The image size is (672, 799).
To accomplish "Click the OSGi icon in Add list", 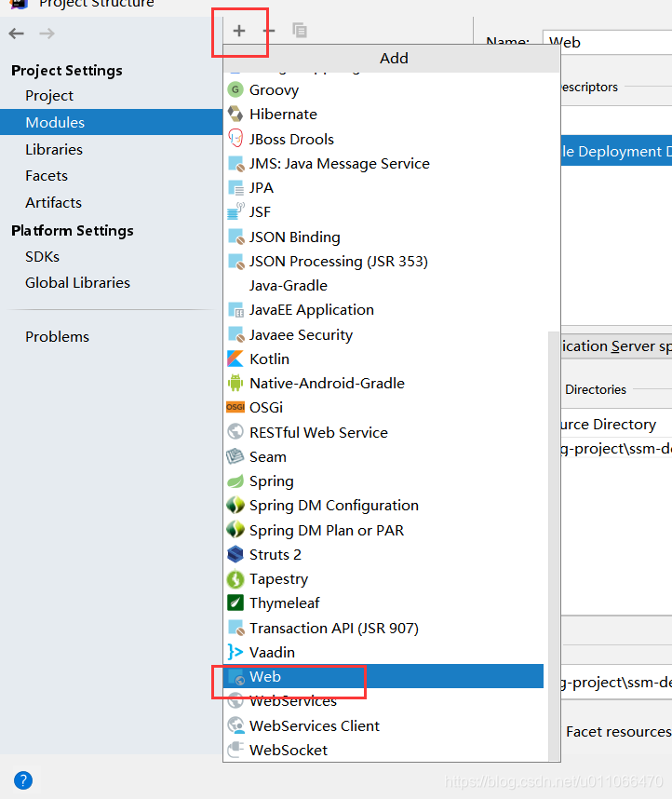I will click(x=235, y=407).
